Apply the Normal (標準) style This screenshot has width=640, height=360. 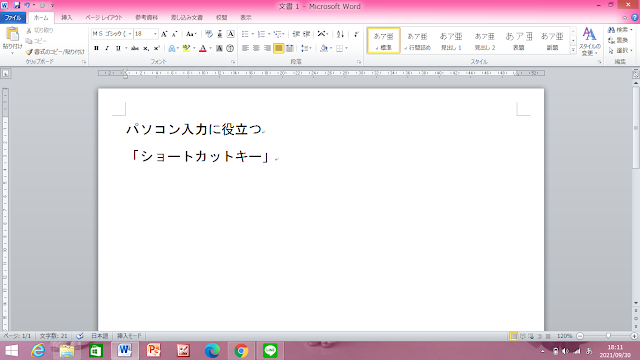click(384, 40)
